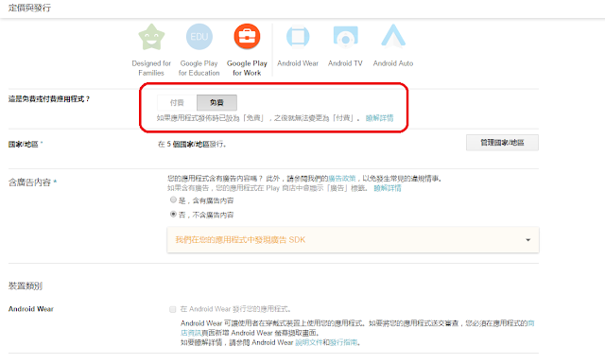
Task: Click the Designed for Families star icon
Action: click(x=151, y=37)
